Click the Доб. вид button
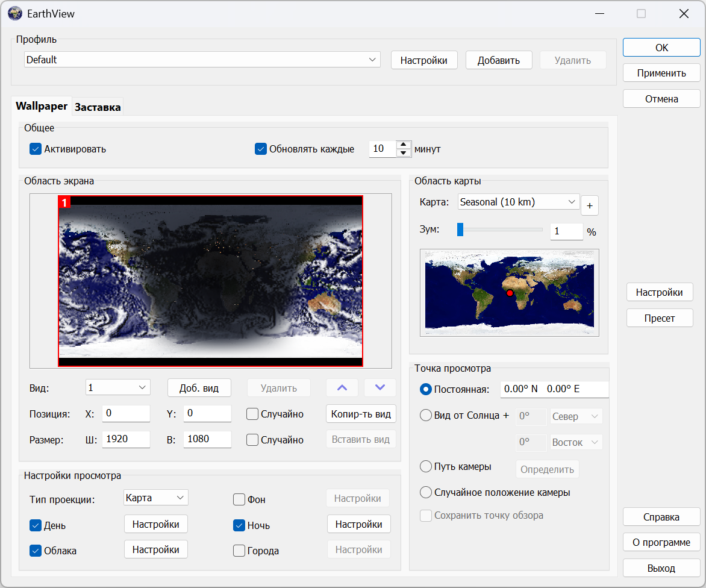Screen dimensions: 706x588 click(x=199, y=388)
